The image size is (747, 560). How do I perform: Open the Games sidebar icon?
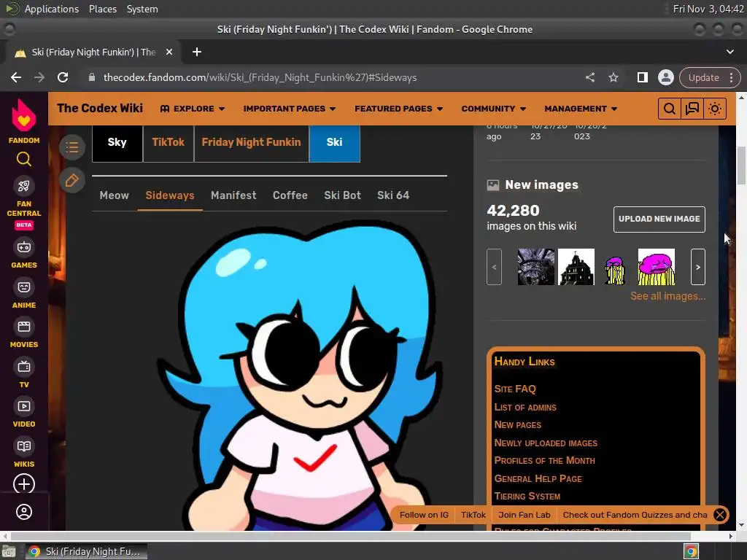24,247
